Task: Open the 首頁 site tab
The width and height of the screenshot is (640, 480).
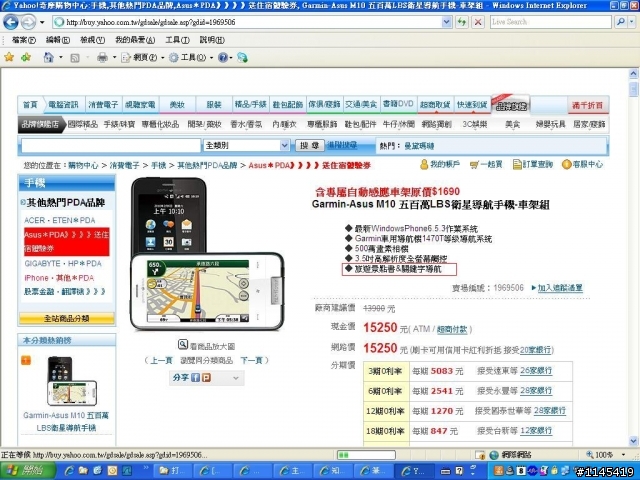Action: [30, 105]
